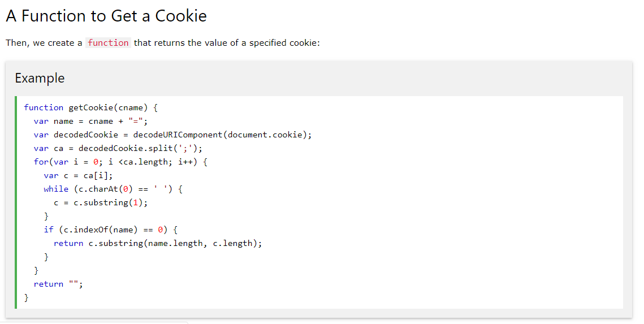Click the green bar beside the code block

[16, 202]
